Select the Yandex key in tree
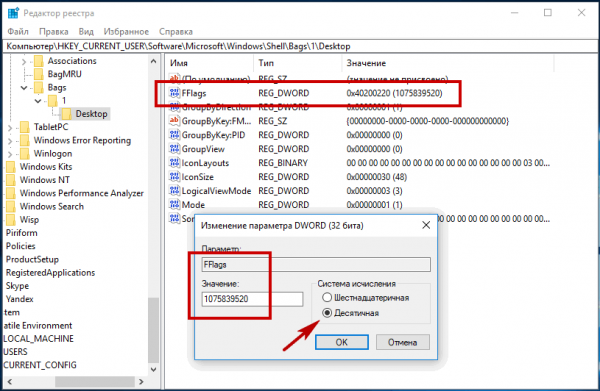The width and height of the screenshot is (600, 391). [x=20, y=299]
